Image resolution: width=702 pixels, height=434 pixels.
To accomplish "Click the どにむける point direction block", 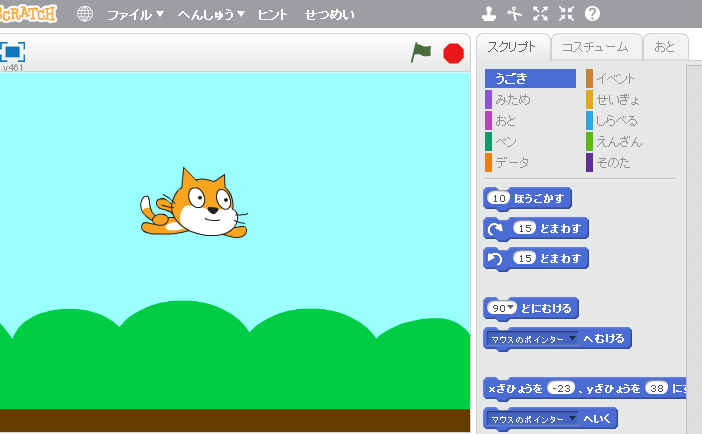I will (531, 308).
